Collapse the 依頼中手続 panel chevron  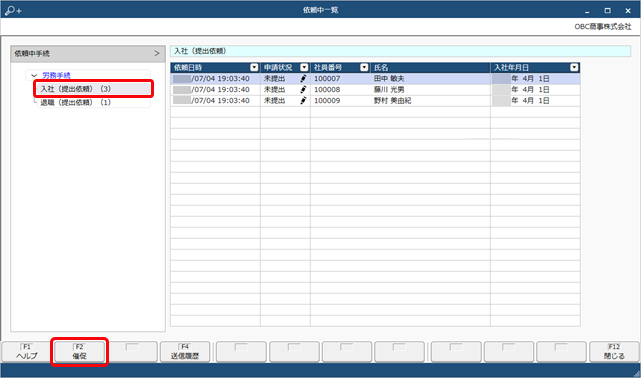tap(157, 54)
